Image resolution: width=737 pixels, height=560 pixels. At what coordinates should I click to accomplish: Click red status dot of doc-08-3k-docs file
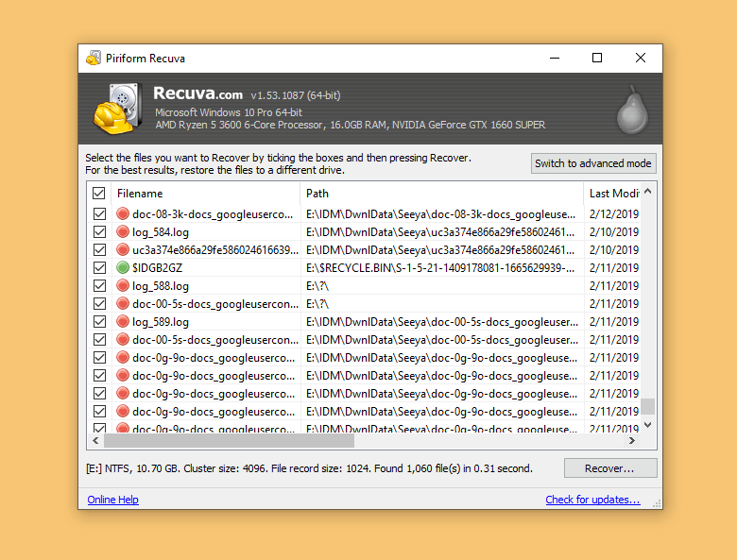tap(123, 213)
